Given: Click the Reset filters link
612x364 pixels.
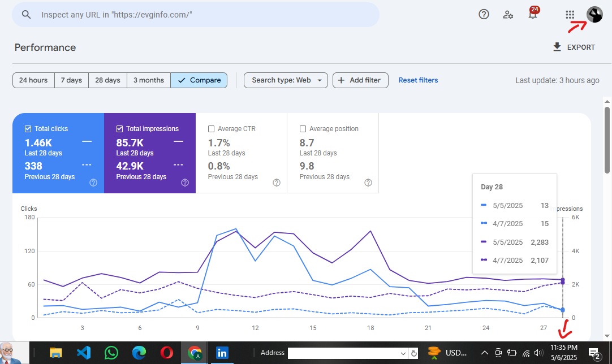Looking at the screenshot, I should click(418, 80).
